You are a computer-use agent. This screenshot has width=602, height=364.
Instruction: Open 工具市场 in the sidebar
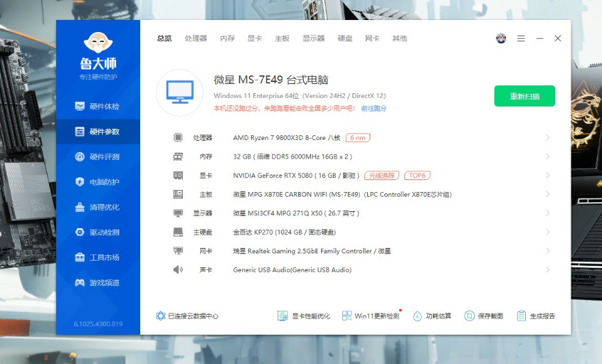click(98, 257)
